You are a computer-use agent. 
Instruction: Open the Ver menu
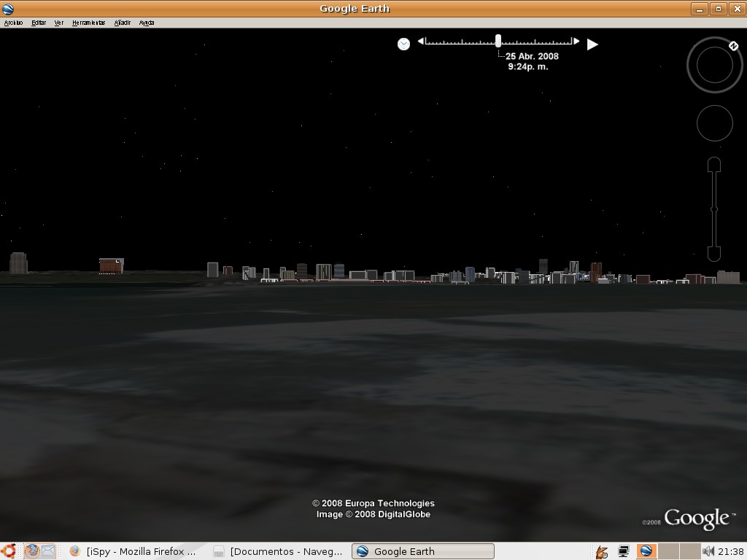(x=59, y=23)
